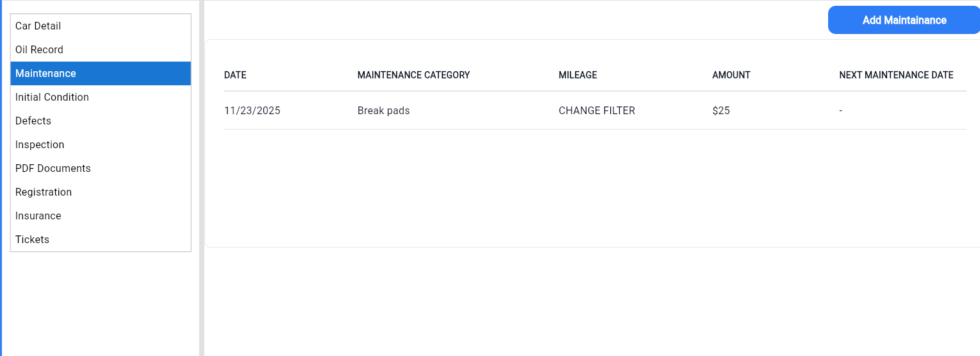The image size is (980, 356).
Task: Go to Oil Record page
Action: [x=39, y=50]
